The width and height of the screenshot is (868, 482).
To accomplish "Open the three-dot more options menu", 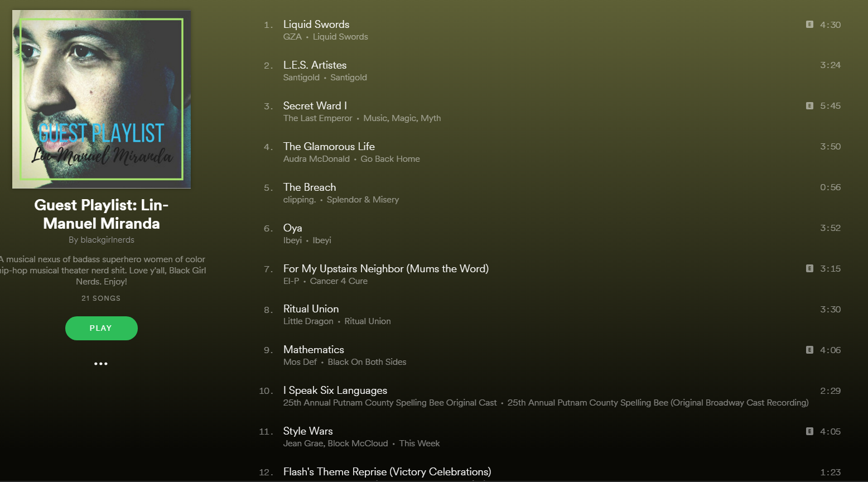I will [101, 364].
